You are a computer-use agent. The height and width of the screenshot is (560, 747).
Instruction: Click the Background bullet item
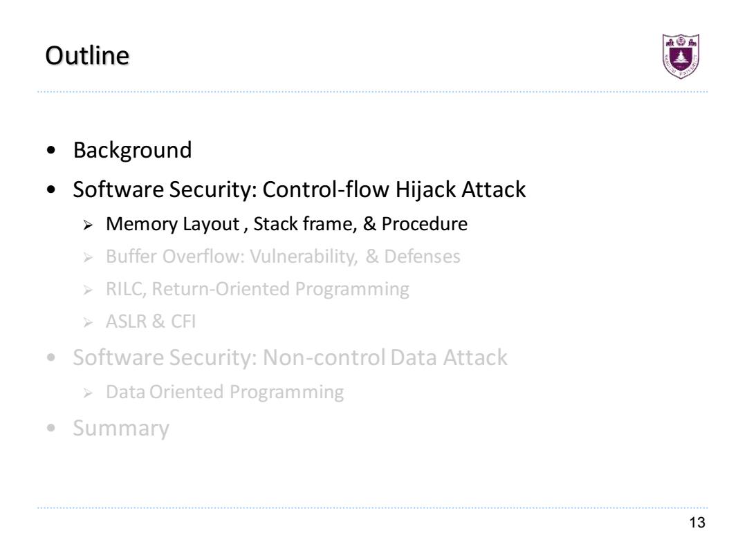click(x=132, y=151)
